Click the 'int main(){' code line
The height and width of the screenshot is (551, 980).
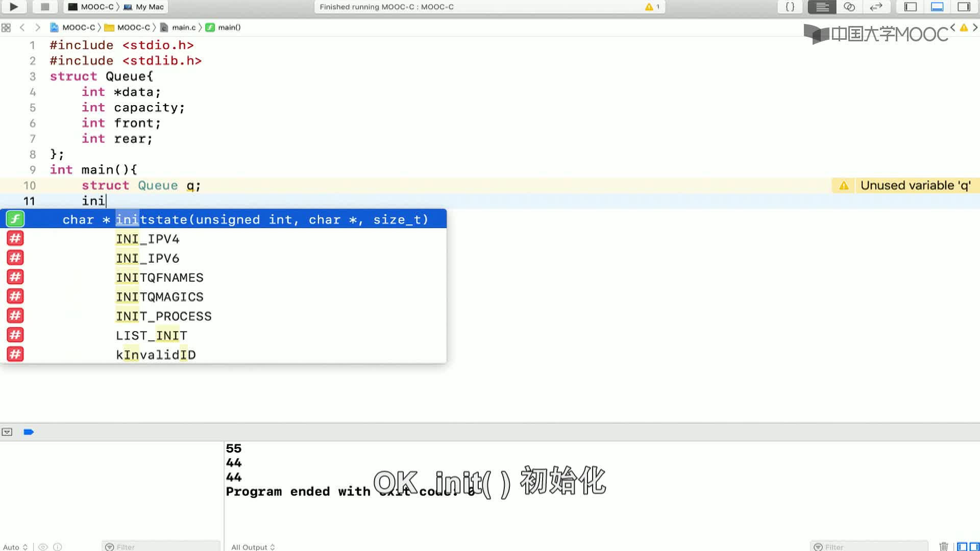click(x=93, y=169)
